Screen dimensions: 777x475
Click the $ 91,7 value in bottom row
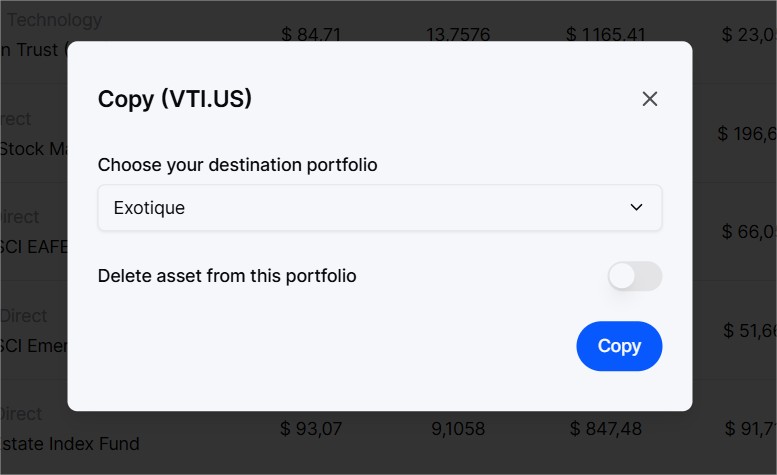click(x=750, y=428)
